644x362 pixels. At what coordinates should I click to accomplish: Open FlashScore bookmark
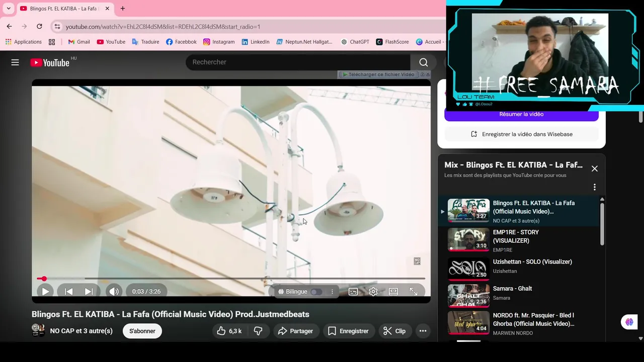click(392, 42)
